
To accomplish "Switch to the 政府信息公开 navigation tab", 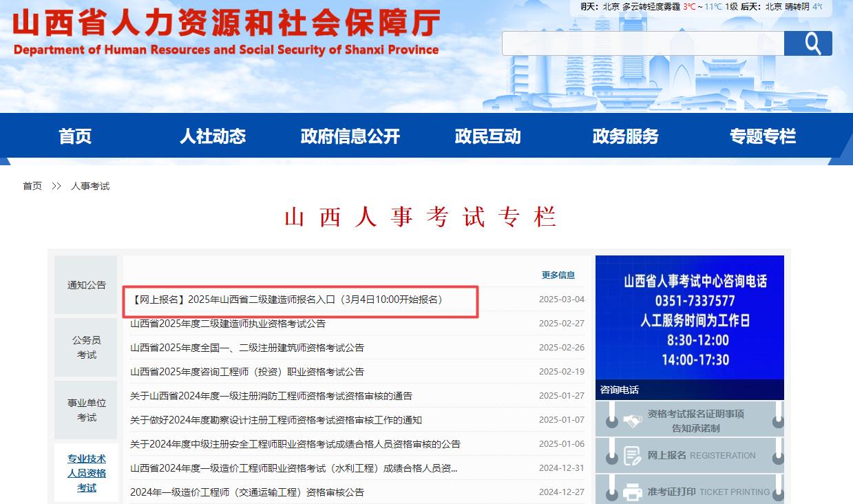I will coord(350,136).
